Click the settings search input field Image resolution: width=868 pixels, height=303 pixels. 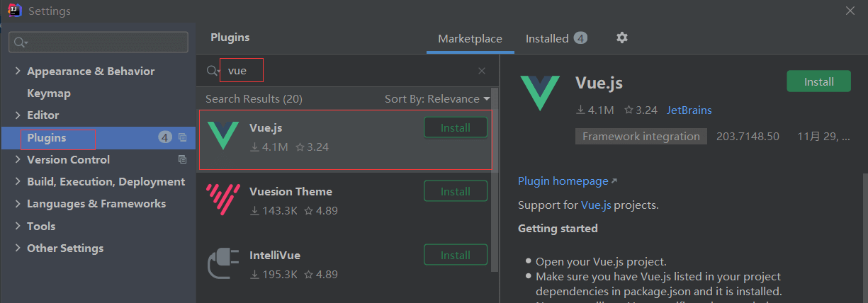point(98,42)
